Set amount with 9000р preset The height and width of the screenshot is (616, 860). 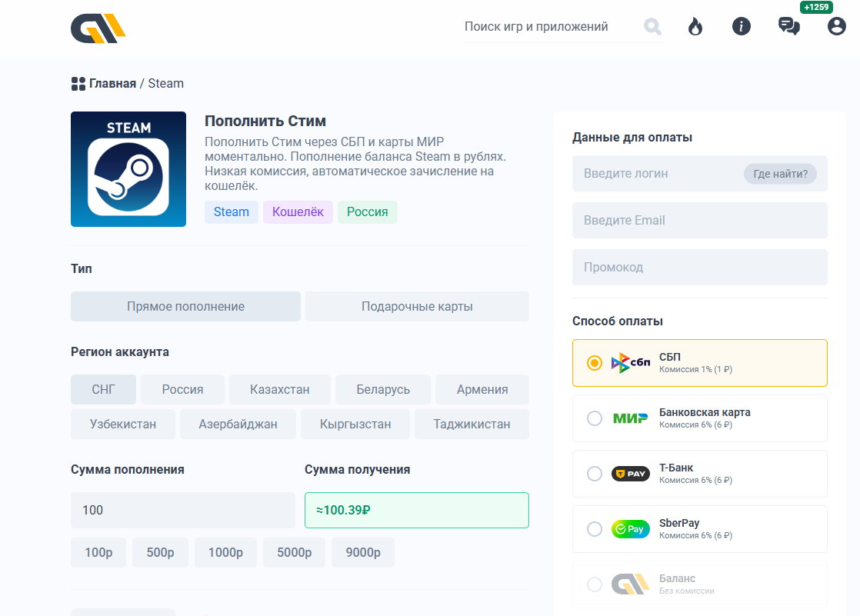(363, 552)
